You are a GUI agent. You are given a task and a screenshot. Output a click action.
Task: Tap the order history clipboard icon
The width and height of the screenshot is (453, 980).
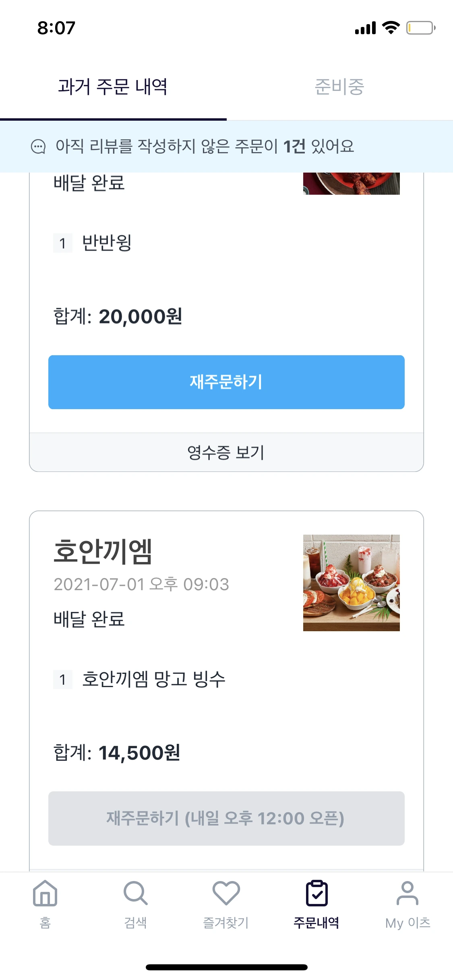click(x=316, y=893)
